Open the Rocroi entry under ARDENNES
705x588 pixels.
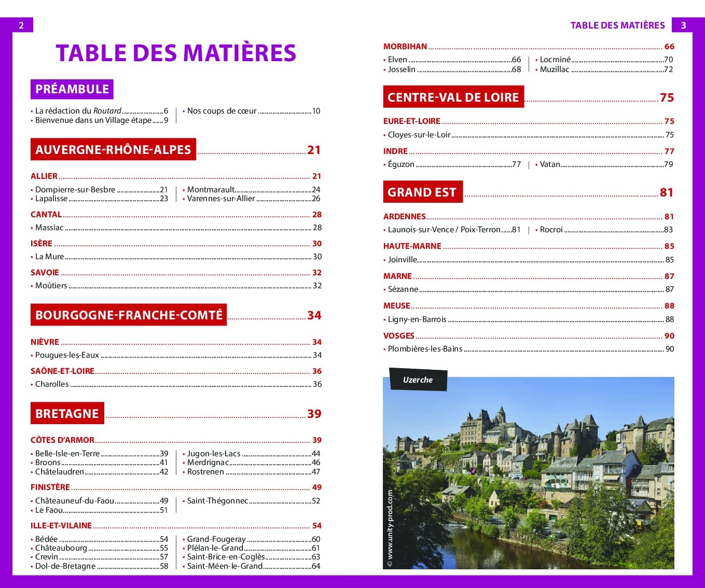552,229
